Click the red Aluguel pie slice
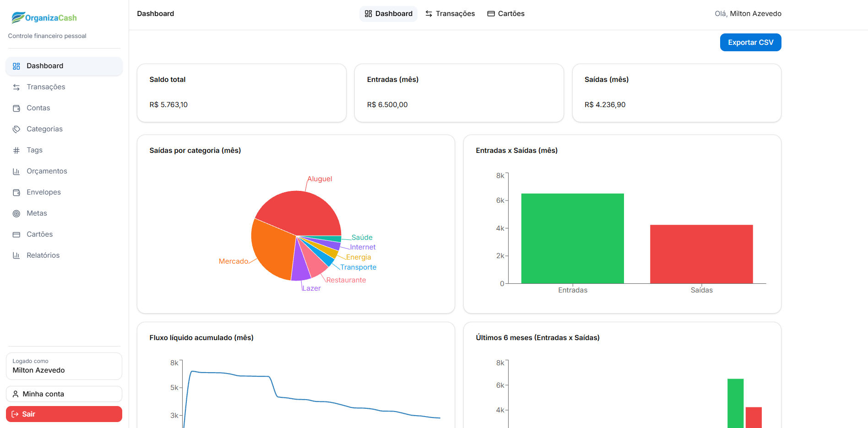The width and height of the screenshot is (868, 428). point(302,211)
